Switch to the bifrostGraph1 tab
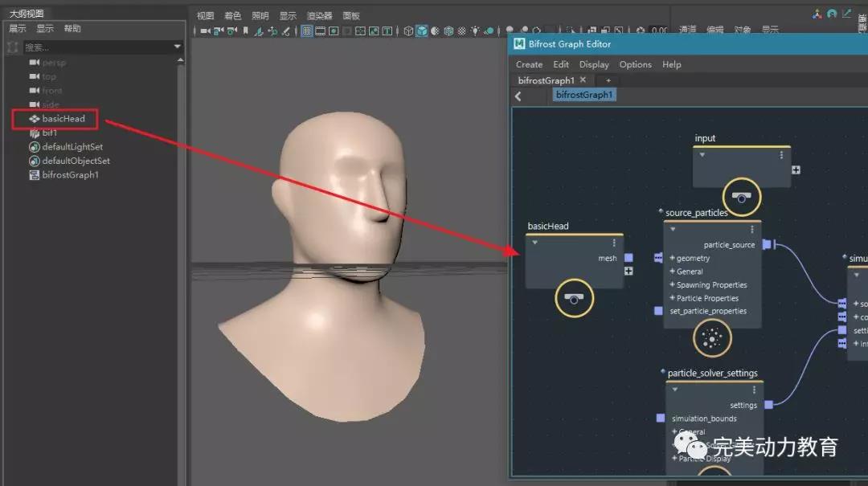The width and height of the screenshot is (868, 486). [546, 80]
